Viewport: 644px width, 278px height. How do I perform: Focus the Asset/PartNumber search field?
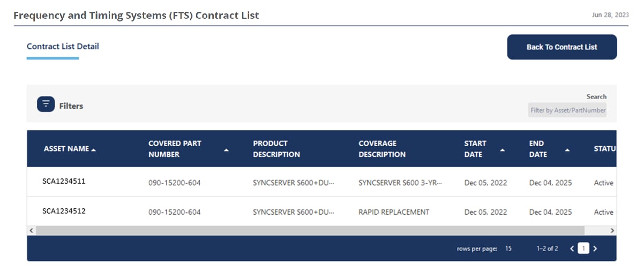(567, 110)
